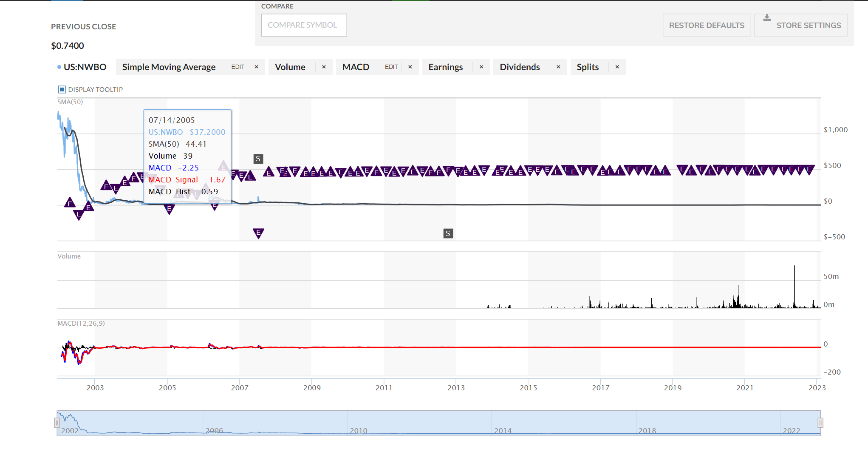Click the split marker S near 2007
The image size is (868, 449).
pyautogui.click(x=258, y=159)
